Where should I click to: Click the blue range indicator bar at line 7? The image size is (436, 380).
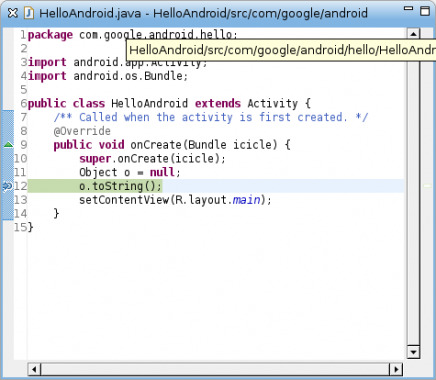pos(8,117)
